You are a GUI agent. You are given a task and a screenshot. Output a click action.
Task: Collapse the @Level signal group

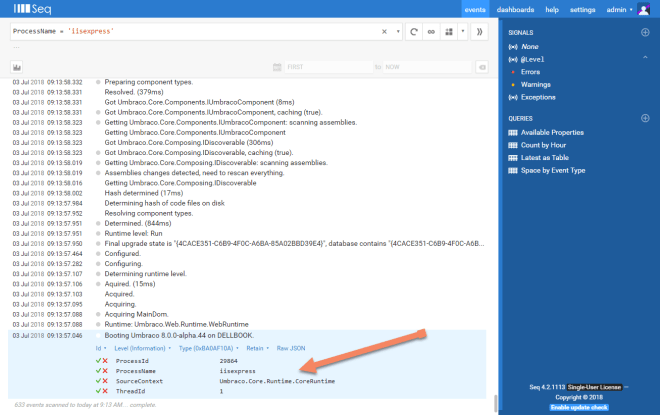[514, 59]
